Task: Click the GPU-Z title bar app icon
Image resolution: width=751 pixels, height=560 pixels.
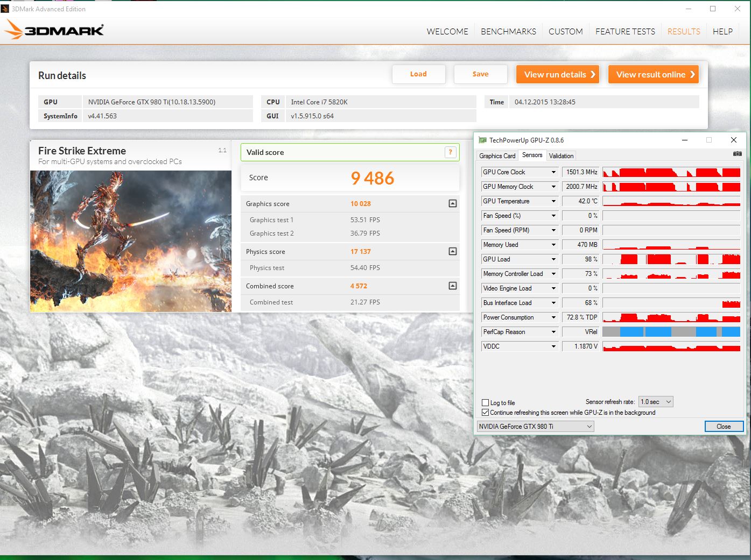Action: (x=482, y=140)
